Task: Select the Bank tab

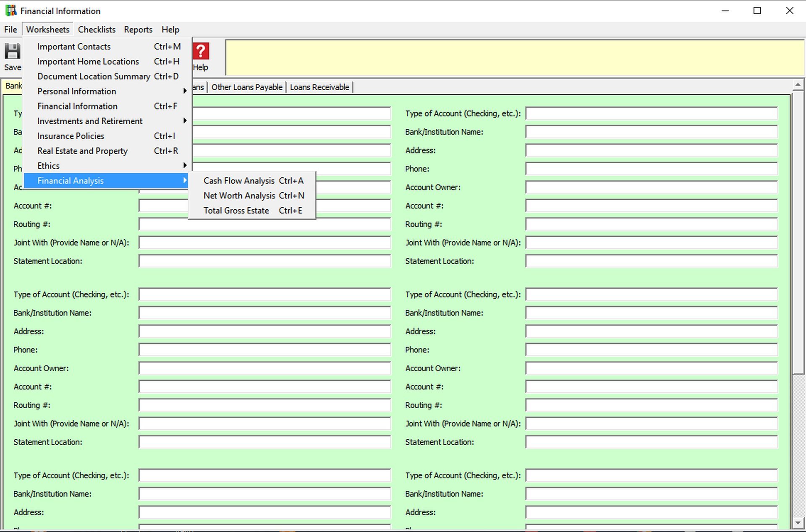Action: [x=13, y=86]
